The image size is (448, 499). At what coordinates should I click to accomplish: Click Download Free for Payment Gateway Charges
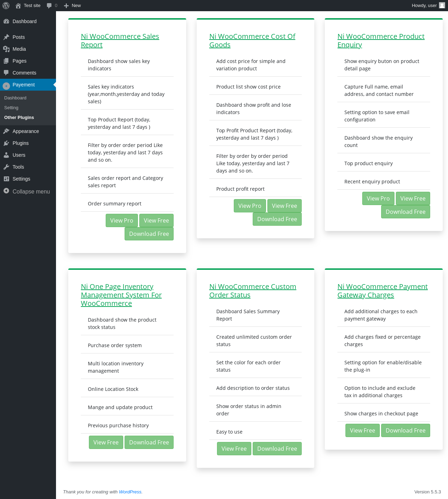[x=406, y=430]
